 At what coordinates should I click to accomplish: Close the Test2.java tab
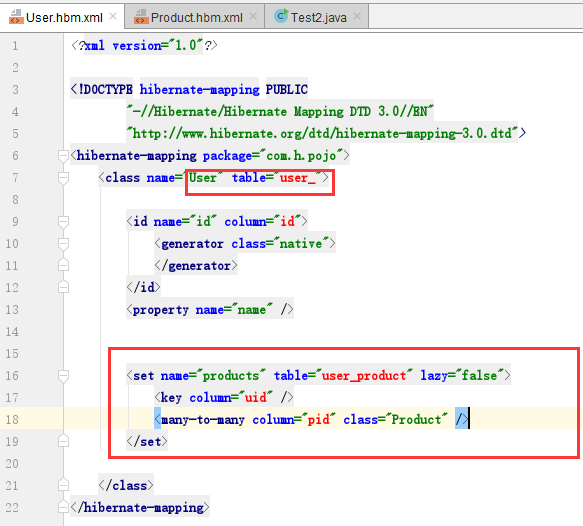(x=357, y=16)
